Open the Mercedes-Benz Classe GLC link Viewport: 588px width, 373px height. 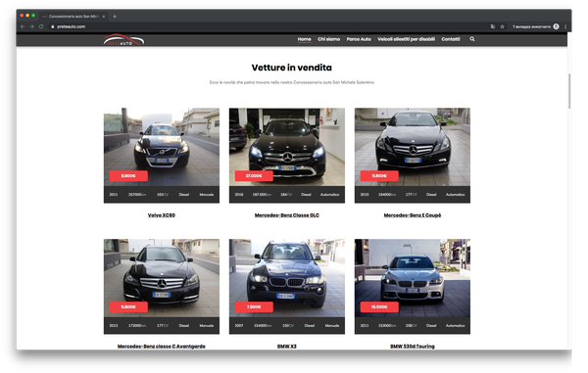click(x=287, y=215)
